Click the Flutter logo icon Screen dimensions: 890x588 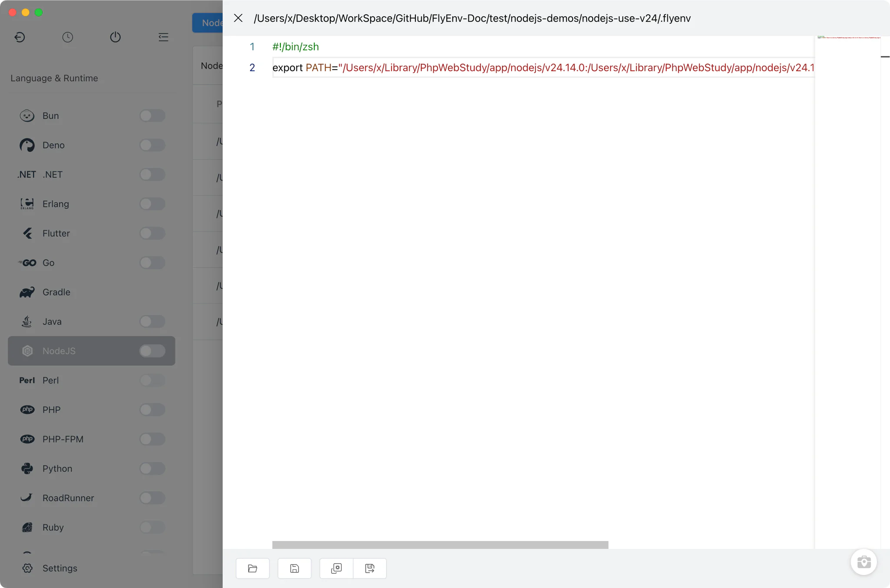27,233
